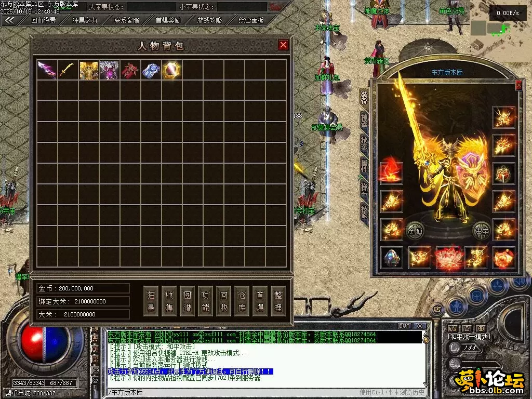Select the purple sword in the backpack

click(x=47, y=70)
